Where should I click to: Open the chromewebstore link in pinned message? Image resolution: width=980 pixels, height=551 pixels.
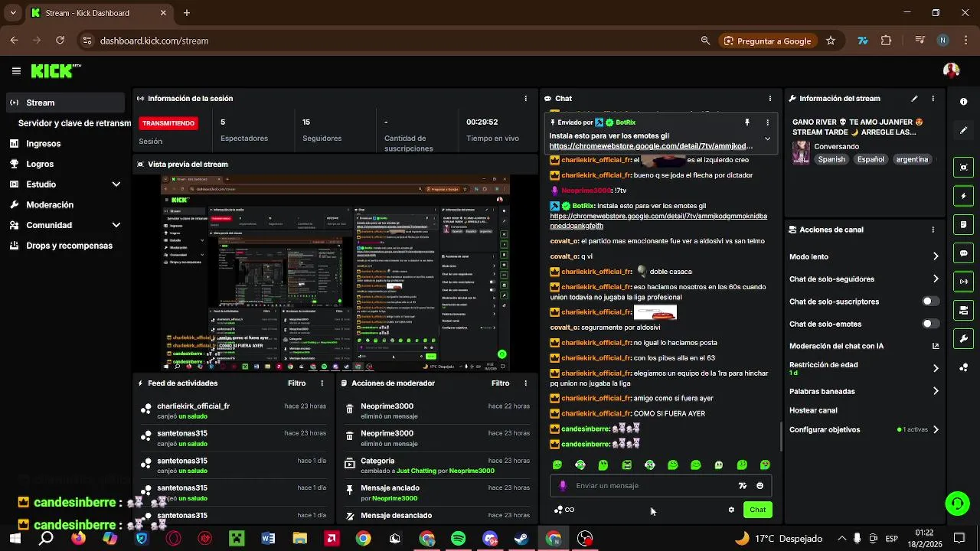pos(651,146)
